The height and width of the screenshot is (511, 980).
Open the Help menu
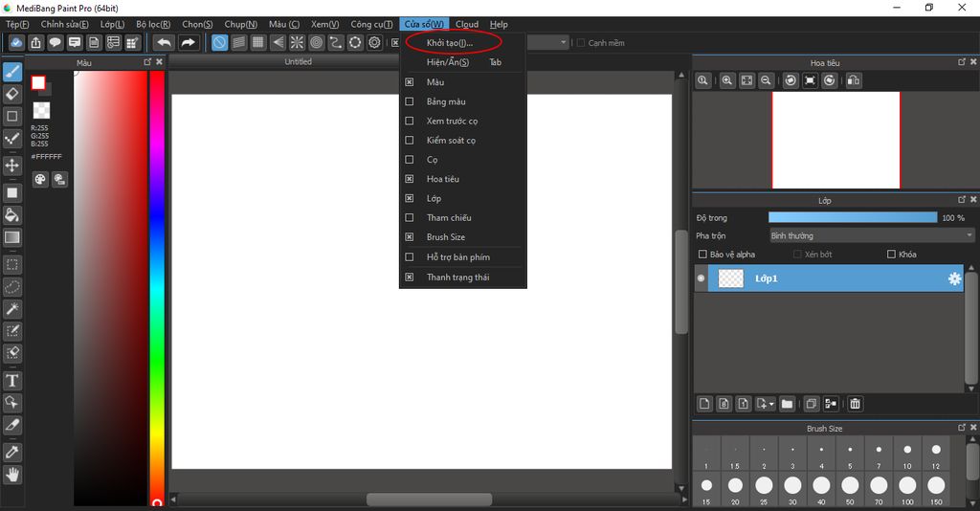pos(499,24)
